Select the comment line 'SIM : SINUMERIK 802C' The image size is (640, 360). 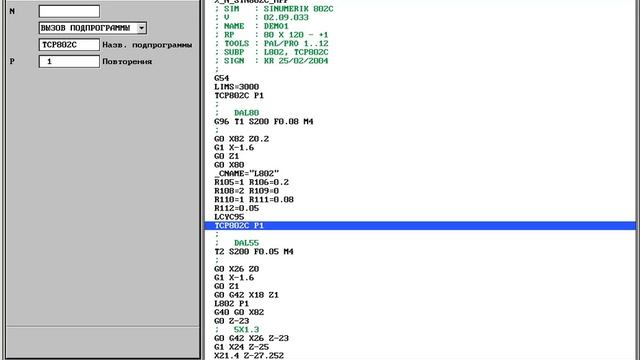274,9
